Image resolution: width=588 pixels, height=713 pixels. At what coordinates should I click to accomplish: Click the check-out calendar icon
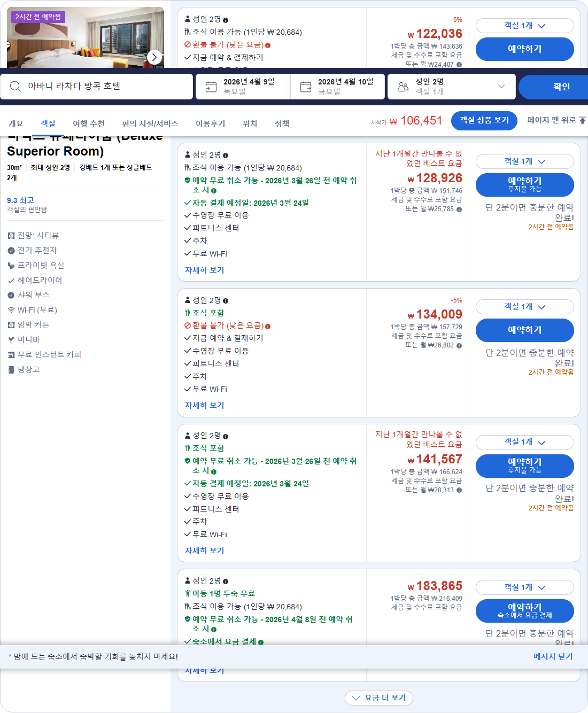[x=306, y=87]
